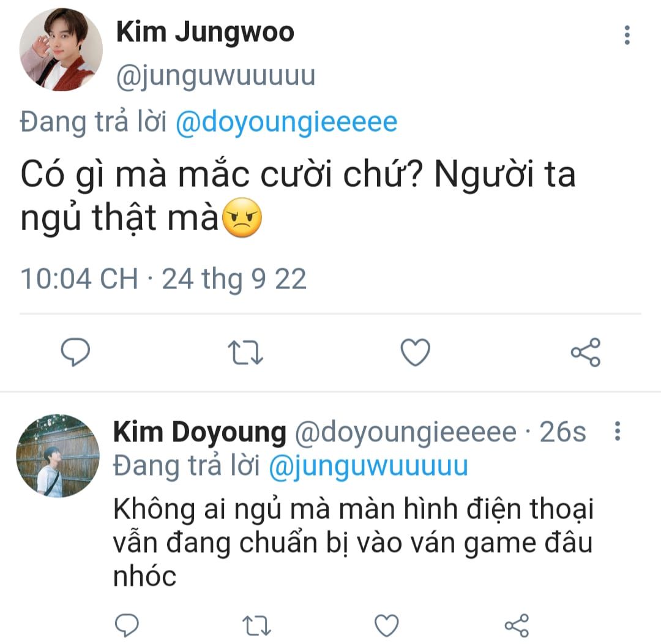Reply to Kim Jungwoo's tweet
Image resolution: width=661 pixels, height=644 pixels.
coord(76,352)
